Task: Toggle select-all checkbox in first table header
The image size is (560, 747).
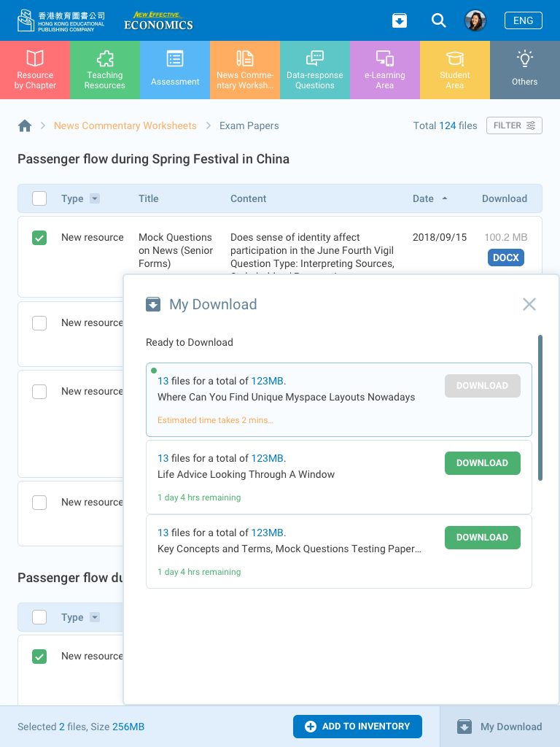Action: click(x=39, y=198)
